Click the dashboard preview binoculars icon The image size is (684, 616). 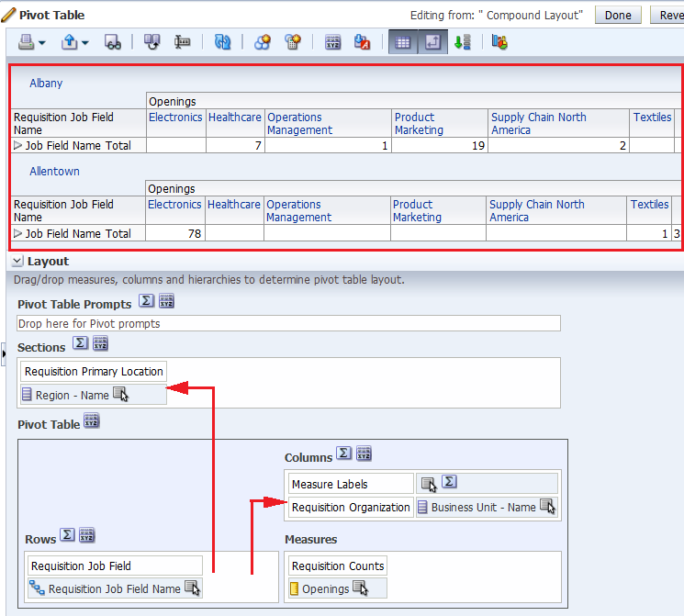point(113,42)
